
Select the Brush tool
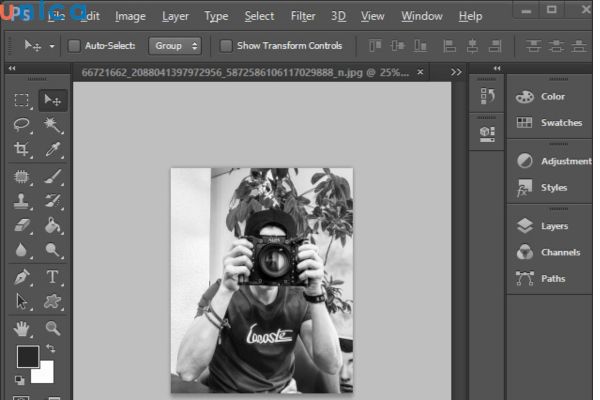coord(53,176)
